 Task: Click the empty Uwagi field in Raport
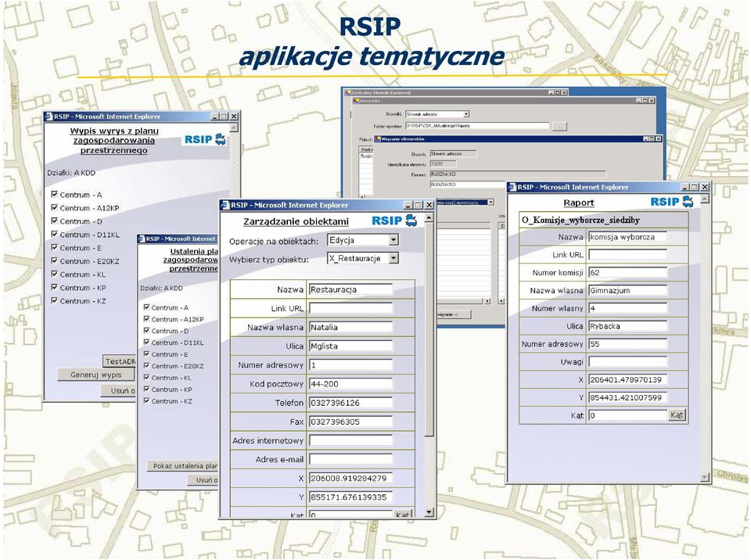click(x=627, y=361)
